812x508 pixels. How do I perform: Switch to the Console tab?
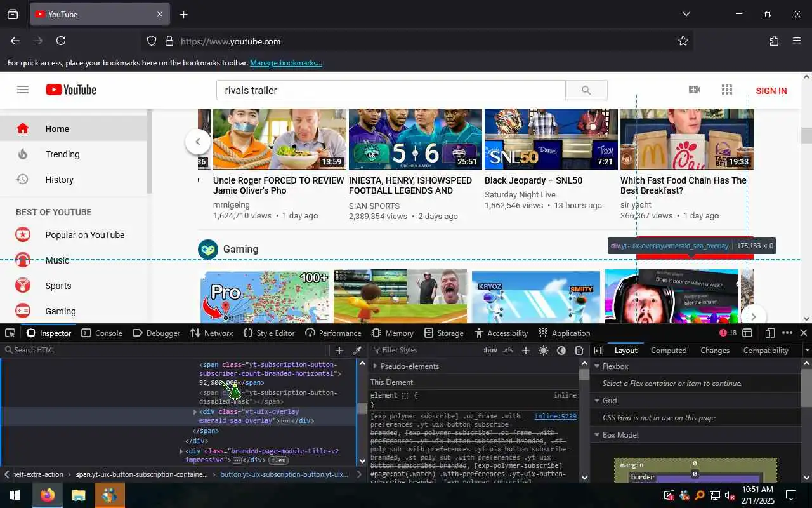(x=102, y=333)
